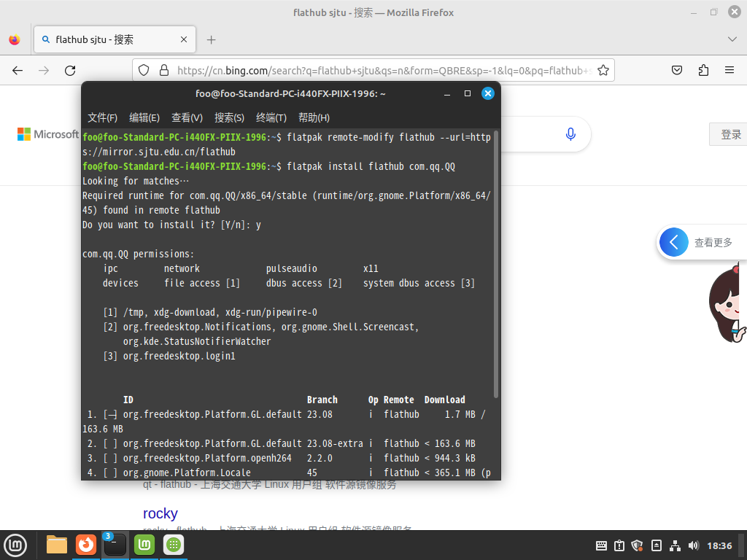Screen dimensions: 747x560
Task: Go back to the previous page
Action: coord(18,71)
